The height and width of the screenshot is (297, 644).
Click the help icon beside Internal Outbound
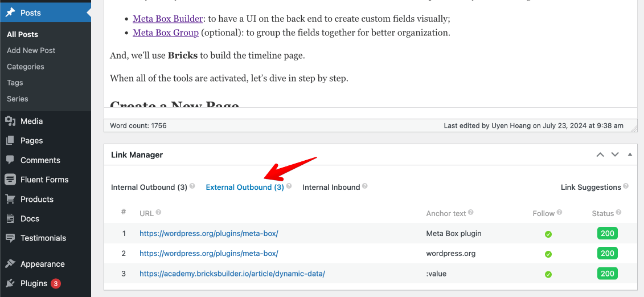point(192,186)
